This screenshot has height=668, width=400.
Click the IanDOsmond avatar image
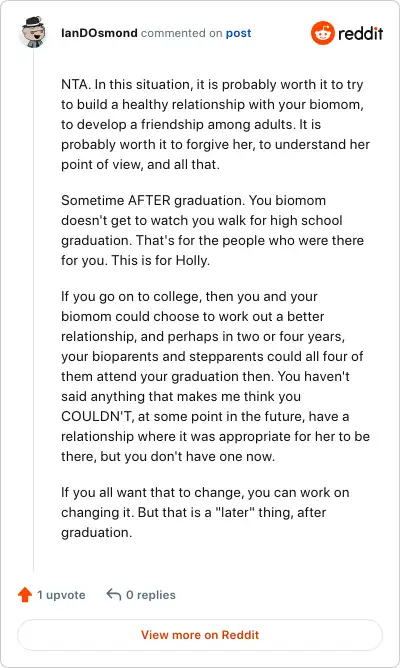coord(33,32)
